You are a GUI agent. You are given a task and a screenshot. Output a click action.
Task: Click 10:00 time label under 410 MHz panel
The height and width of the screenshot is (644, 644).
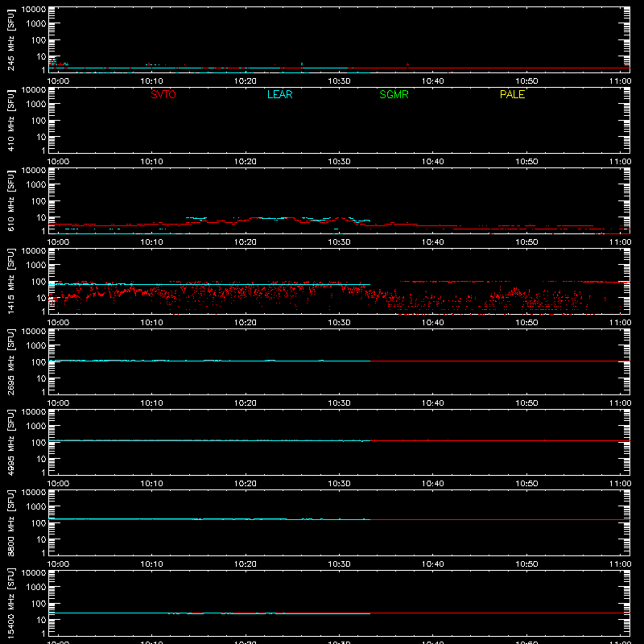58,162
